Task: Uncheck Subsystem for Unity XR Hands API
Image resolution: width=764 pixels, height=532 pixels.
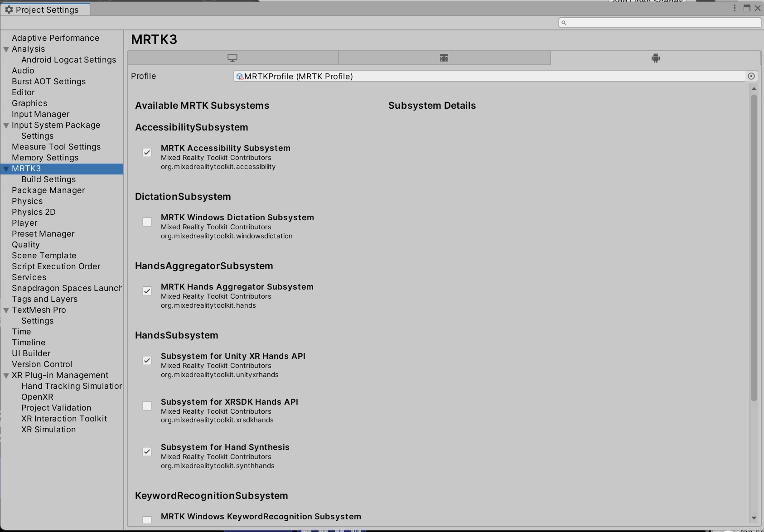Action: tap(147, 361)
